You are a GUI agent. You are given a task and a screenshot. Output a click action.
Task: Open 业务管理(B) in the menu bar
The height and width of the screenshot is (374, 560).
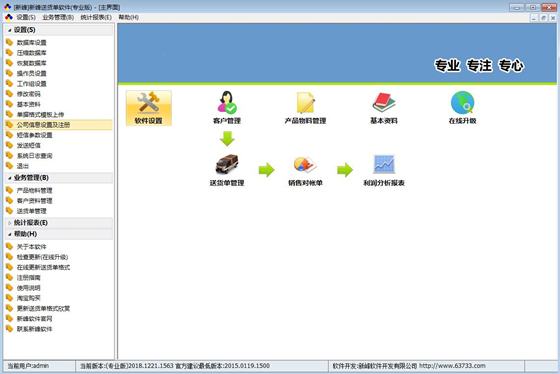58,17
